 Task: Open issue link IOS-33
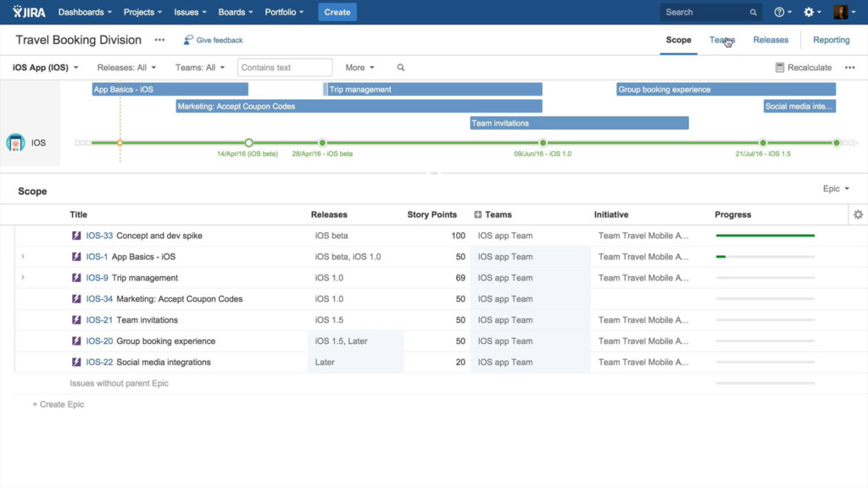pos(99,236)
